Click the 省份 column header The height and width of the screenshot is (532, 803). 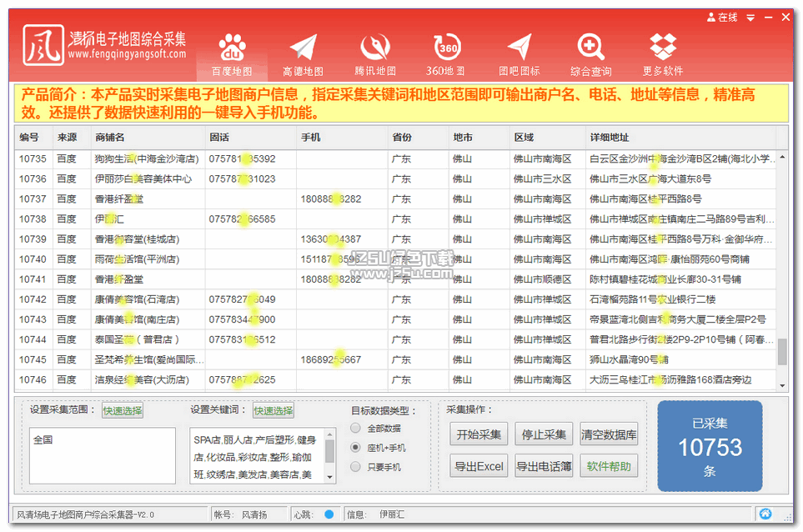pos(419,138)
